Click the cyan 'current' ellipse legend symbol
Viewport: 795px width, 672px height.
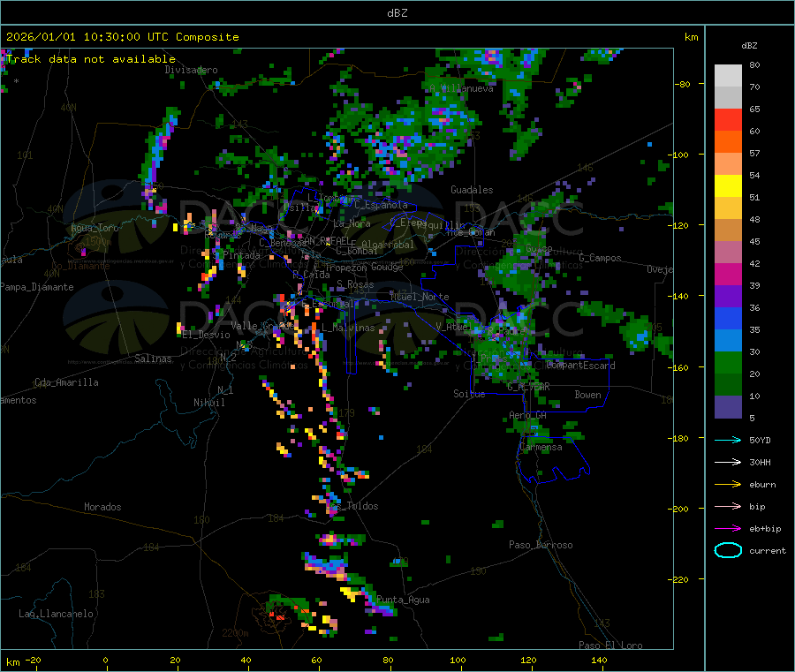(728, 550)
